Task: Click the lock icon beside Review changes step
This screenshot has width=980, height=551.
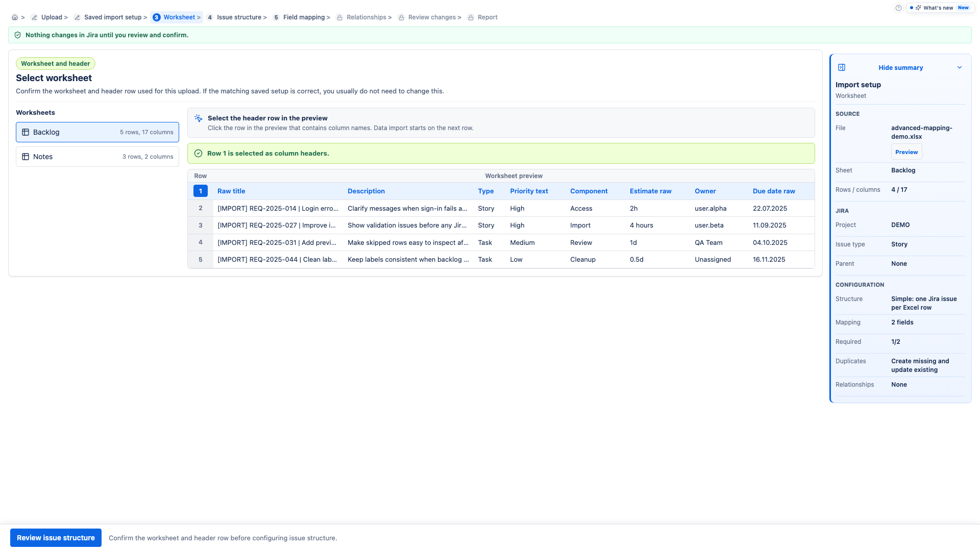Action: coord(401,17)
